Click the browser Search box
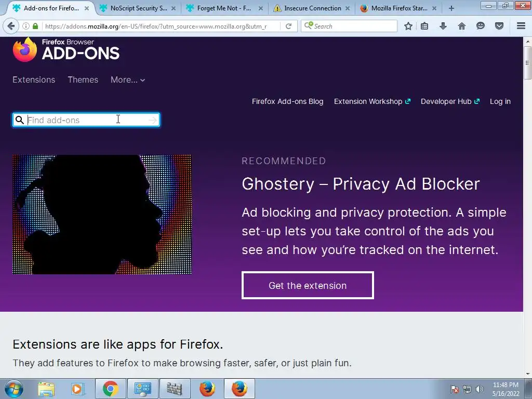532x399 pixels. (349, 26)
